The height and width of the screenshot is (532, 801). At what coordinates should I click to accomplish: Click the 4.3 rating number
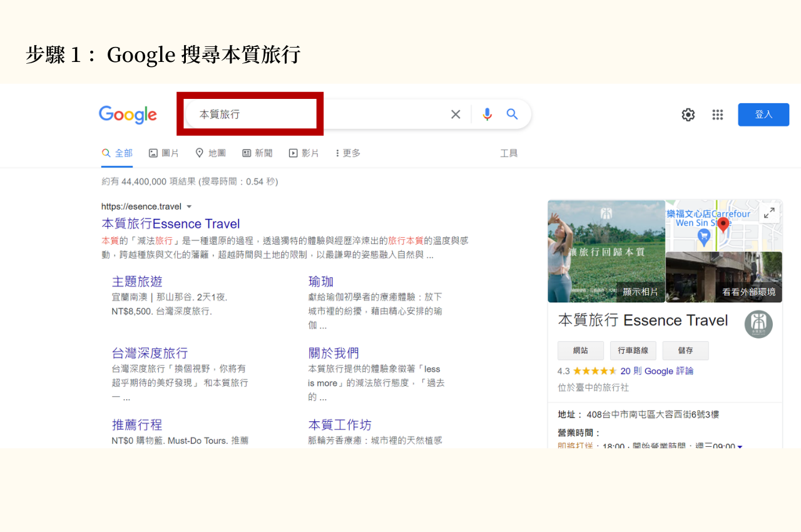(x=564, y=371)
